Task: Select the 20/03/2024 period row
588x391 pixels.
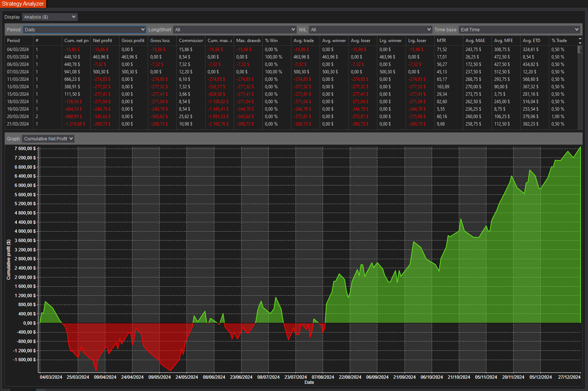Action: coord(291,117)
